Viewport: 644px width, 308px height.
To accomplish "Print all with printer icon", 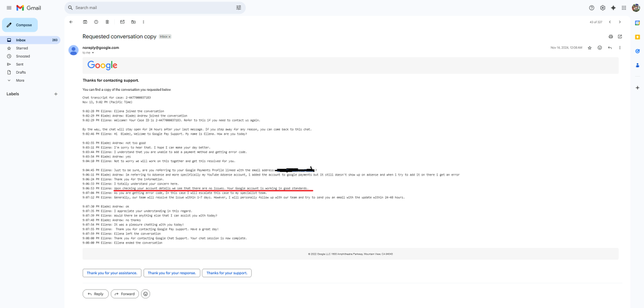I will (611, 37).
